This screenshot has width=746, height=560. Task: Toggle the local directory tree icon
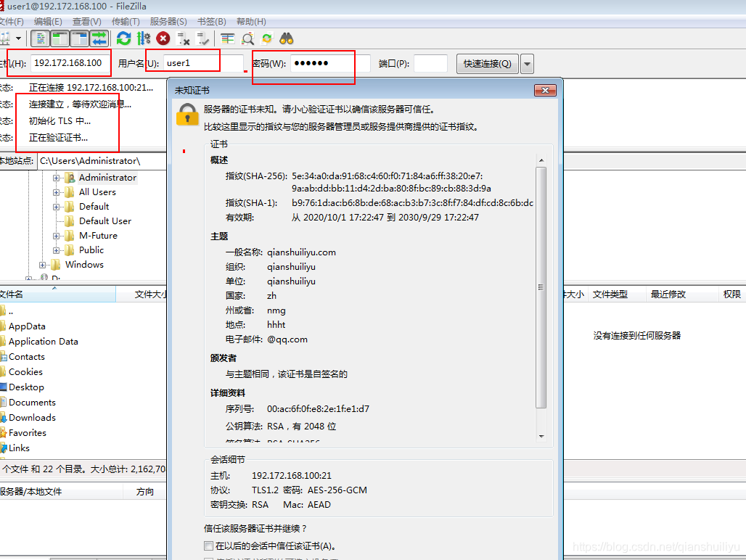60,38
